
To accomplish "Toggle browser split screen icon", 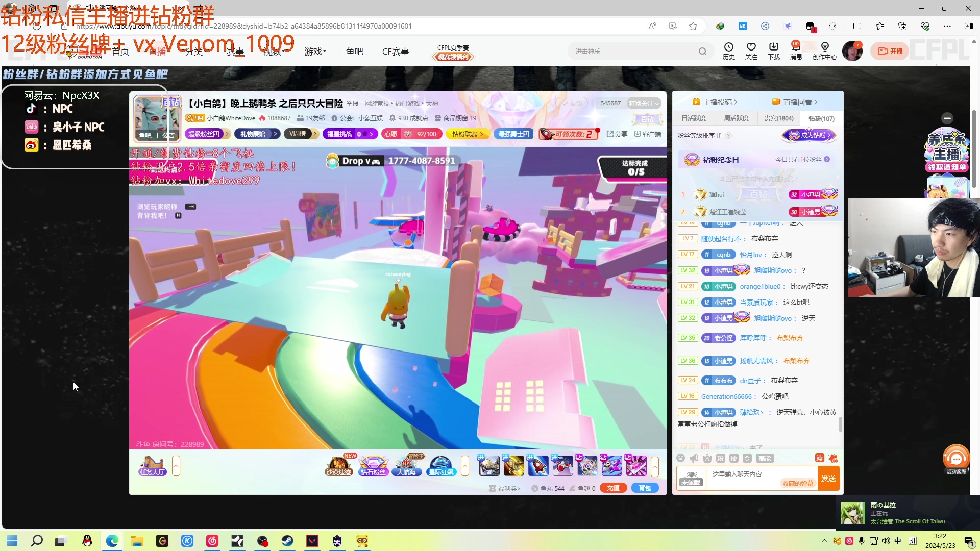I will [x=857, y=26].
